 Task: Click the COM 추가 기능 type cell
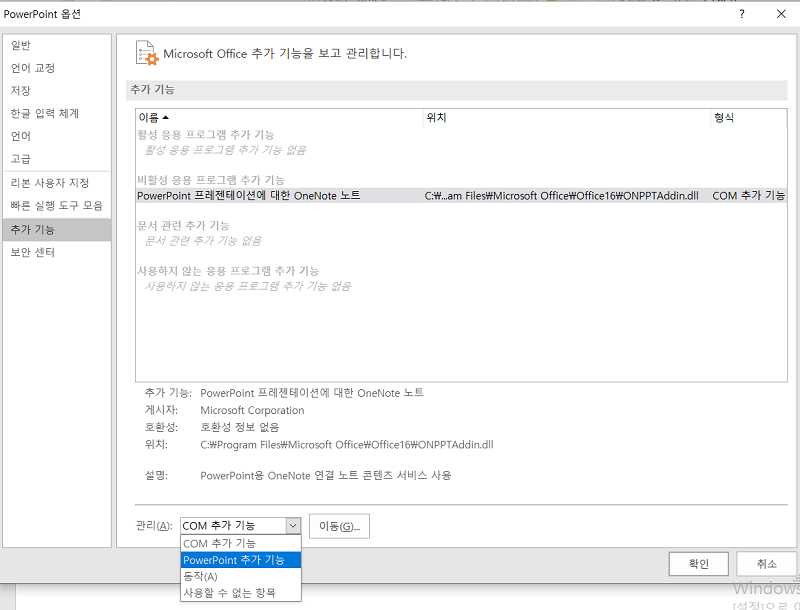748,196
